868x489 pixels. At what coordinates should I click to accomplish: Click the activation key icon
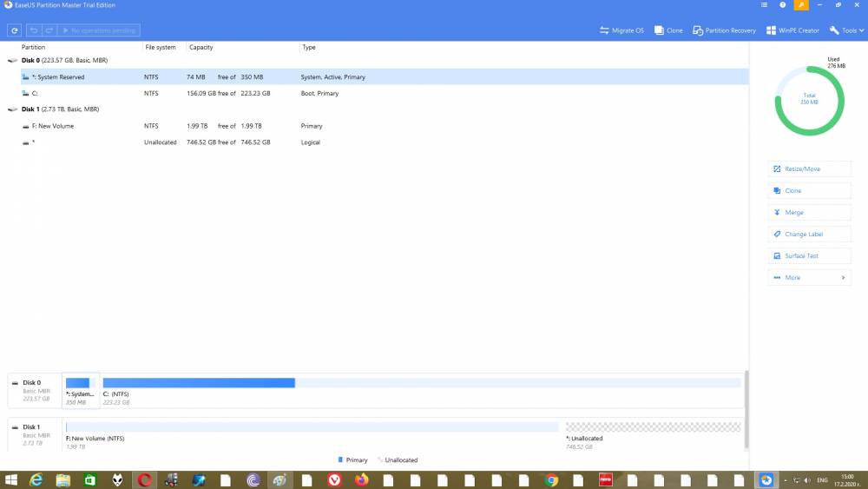pyautogui.click(x=801, y=5)
